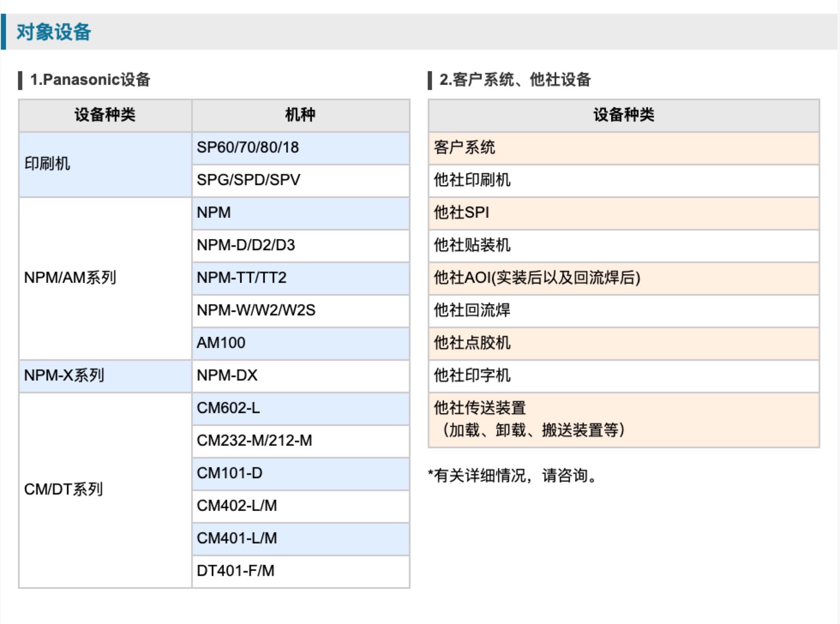The width and height of the screenshot is (840, 624).
Task: Click the 客户系统 row
Action: 624,148
